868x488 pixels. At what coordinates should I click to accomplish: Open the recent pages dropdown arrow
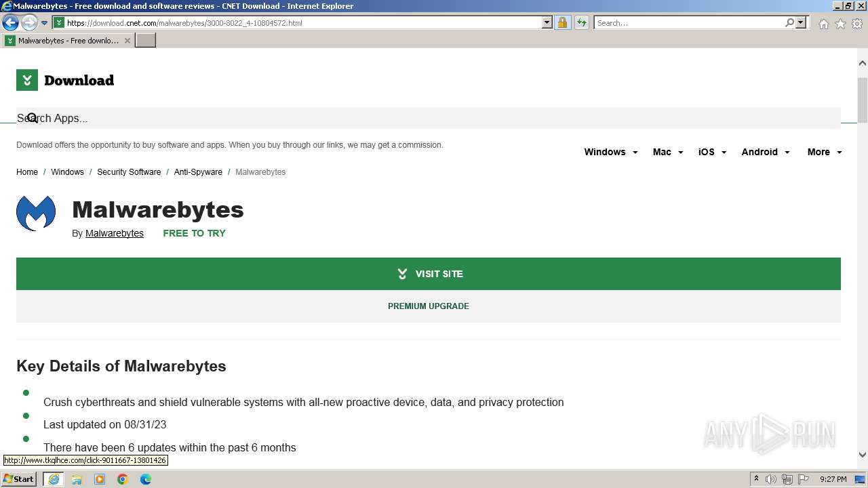(45, 23)
